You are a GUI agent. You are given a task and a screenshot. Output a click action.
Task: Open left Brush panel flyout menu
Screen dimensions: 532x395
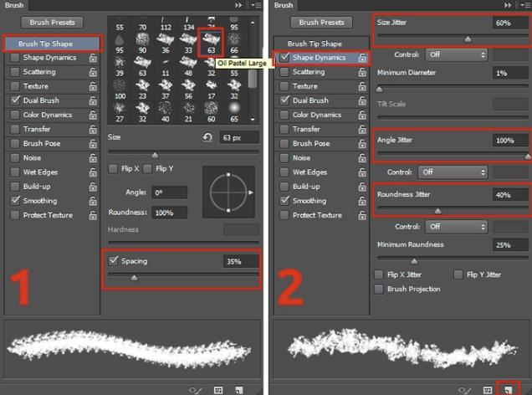tap(257, 5)
